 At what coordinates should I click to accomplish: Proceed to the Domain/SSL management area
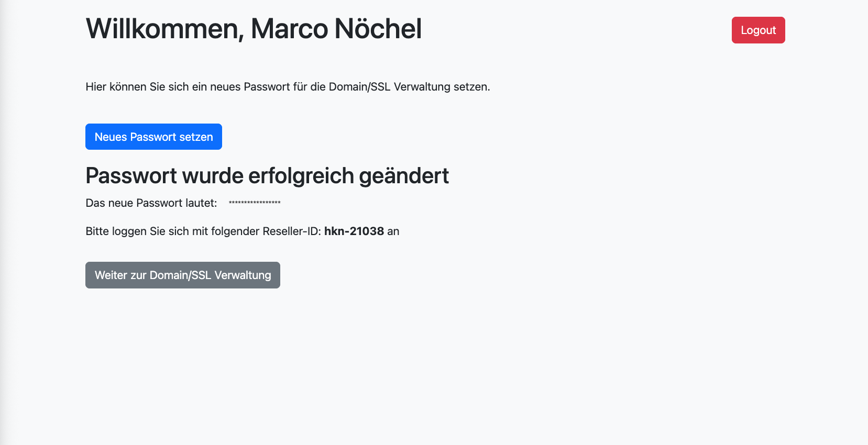pos(182,274)
